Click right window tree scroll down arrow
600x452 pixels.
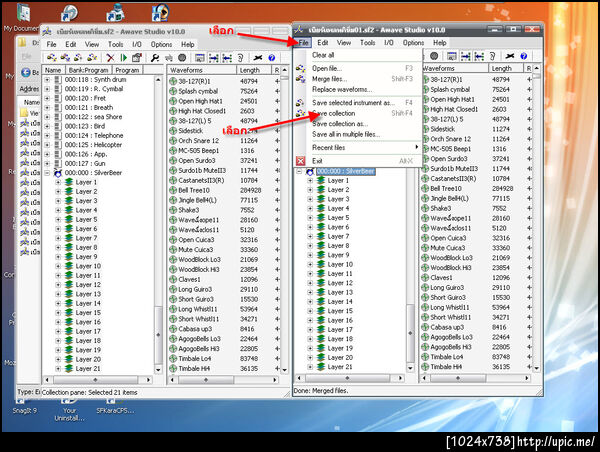click(x=410, y=368)
